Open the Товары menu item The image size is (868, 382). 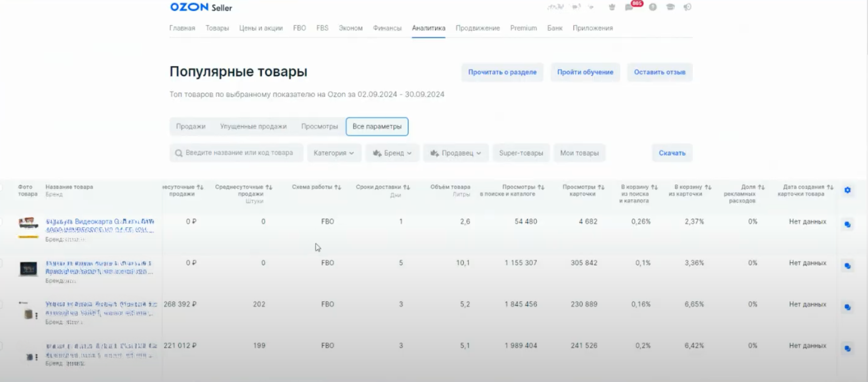click(x=217, y=28)
